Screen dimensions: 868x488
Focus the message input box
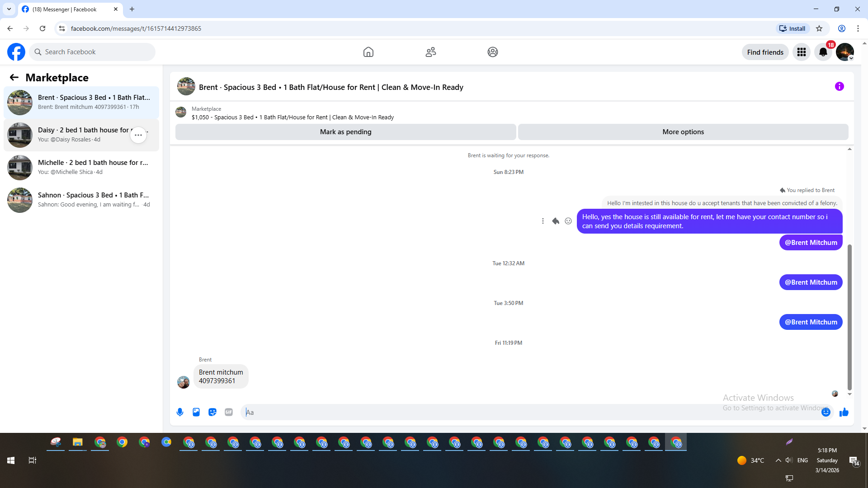click(x=531, y=412)
